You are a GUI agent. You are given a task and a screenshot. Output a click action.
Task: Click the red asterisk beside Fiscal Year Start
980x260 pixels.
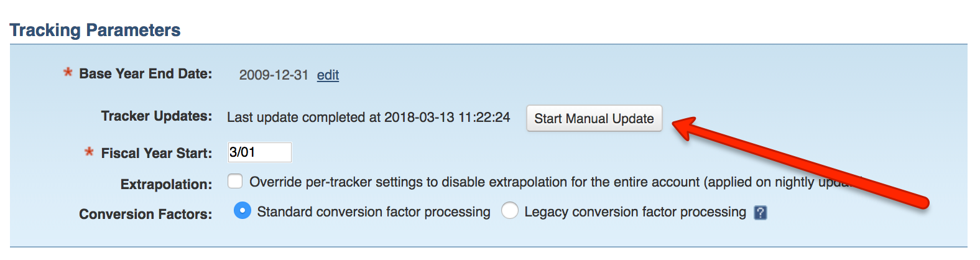90,152
